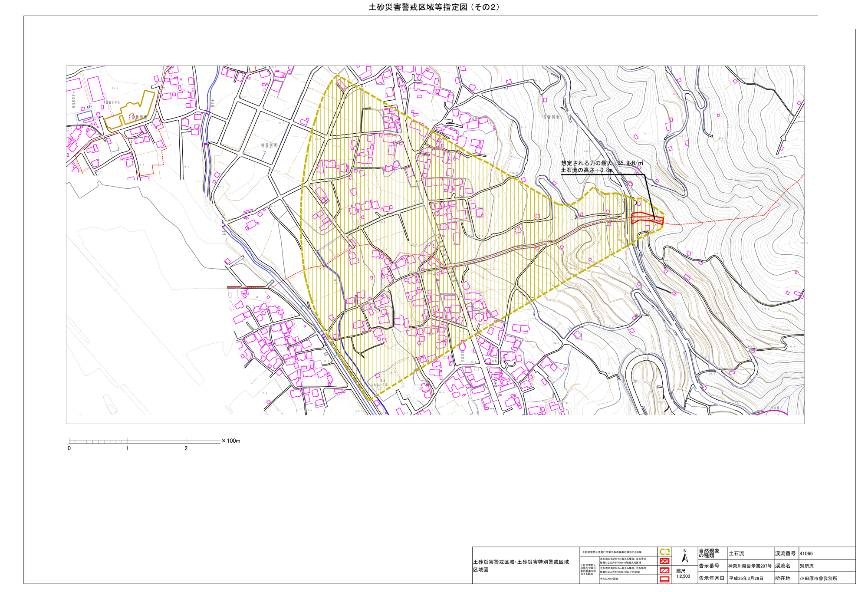
Task: Click the red special warning zone on map
Action: (x=646, y=218)
